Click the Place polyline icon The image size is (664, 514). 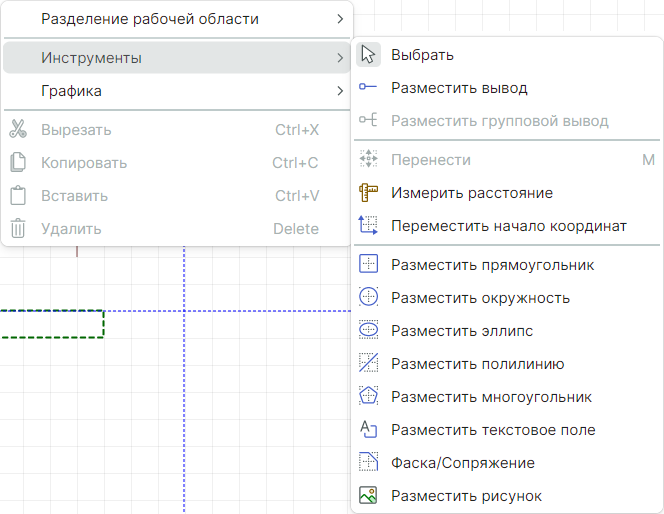click(x=368, y=364)
